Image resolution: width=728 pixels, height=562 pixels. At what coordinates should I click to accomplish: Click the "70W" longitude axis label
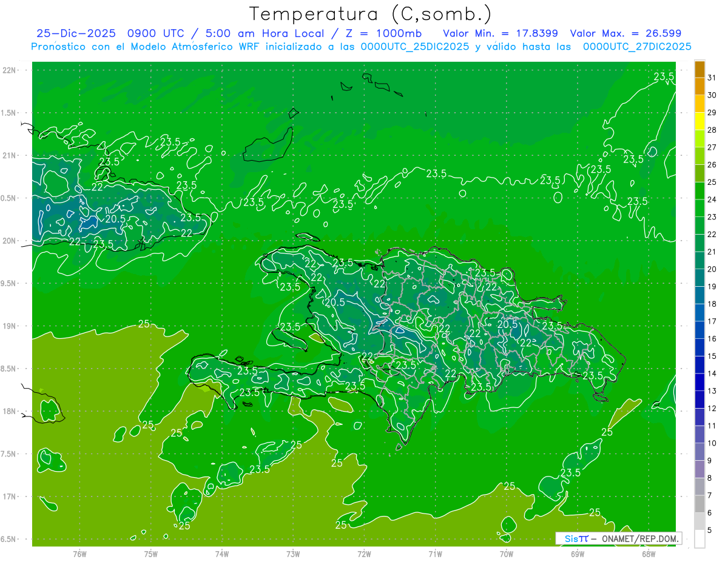click(507, 553)
